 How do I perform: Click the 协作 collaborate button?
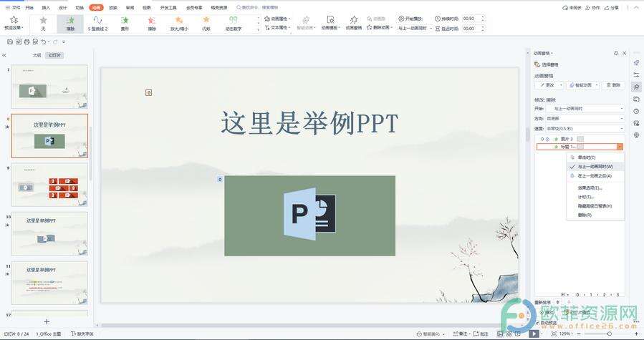[592, 8]
